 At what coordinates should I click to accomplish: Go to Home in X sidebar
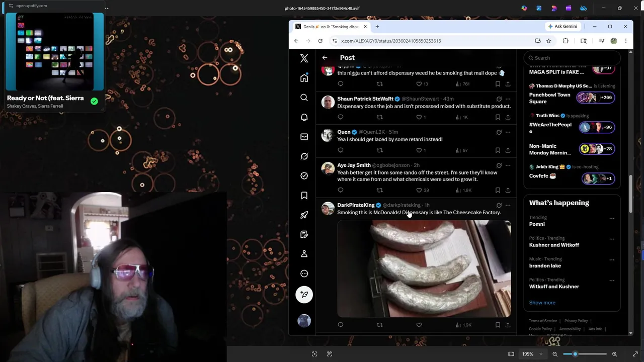click(304, 78)
